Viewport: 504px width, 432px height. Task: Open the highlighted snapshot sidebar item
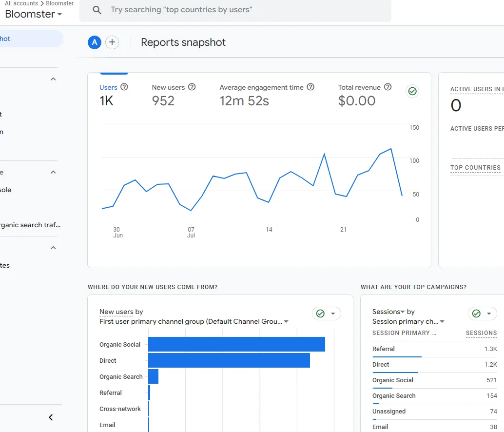[x=31, y=39]
